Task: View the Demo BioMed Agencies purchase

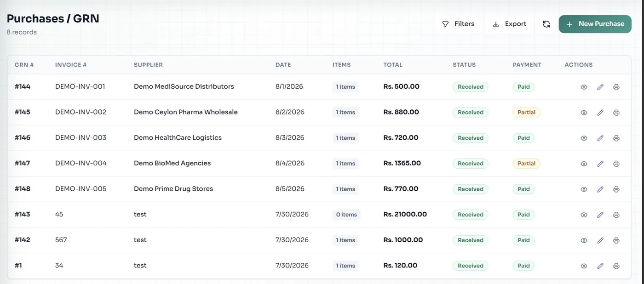Action: point(584,164)
